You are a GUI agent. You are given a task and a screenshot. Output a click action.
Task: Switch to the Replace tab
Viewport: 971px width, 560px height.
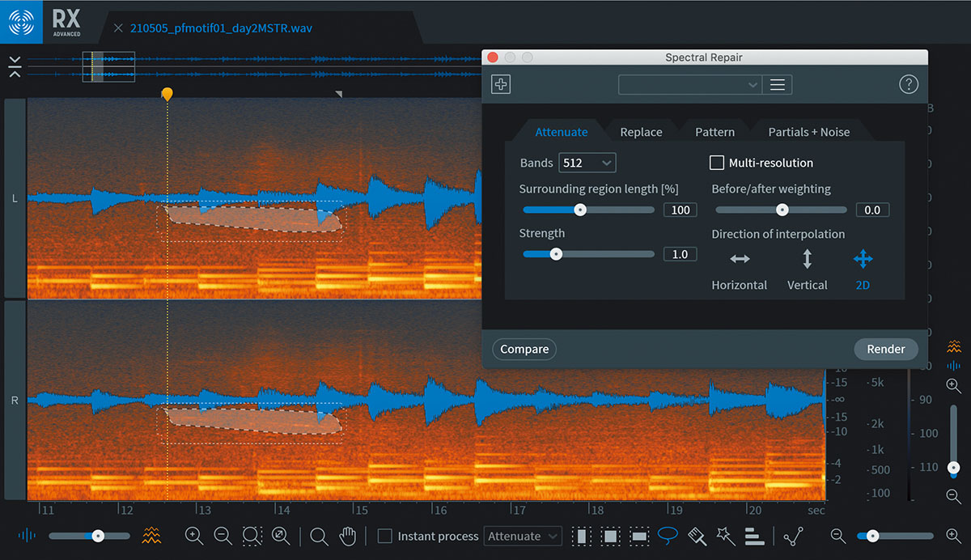click(x=641, y=132)
